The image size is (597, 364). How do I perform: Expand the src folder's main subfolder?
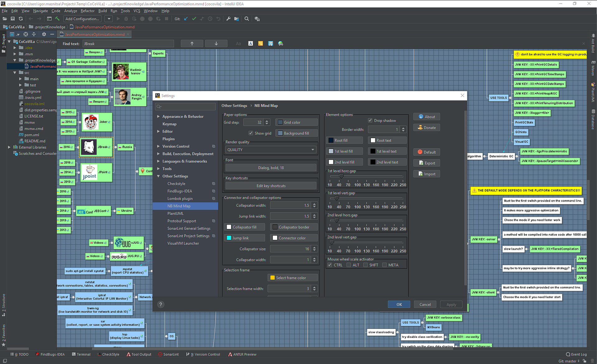21,79
